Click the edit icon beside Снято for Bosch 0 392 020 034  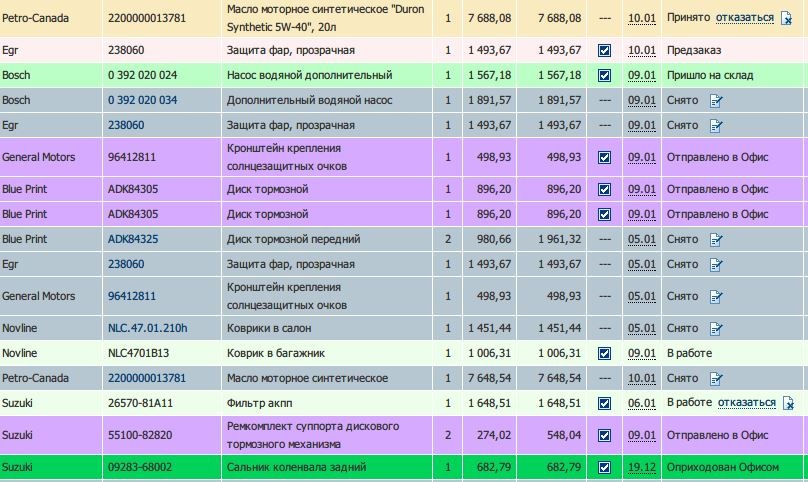(716, 101)
